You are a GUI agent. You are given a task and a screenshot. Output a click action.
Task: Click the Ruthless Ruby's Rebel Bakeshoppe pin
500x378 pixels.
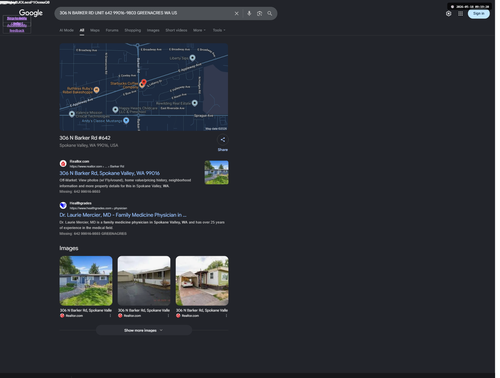point(96,90)
